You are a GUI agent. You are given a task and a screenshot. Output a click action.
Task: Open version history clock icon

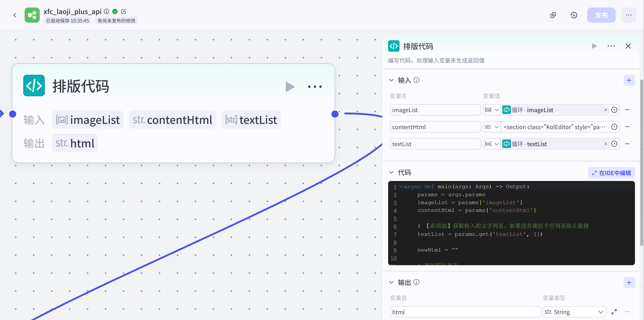(x=574, y=15)
